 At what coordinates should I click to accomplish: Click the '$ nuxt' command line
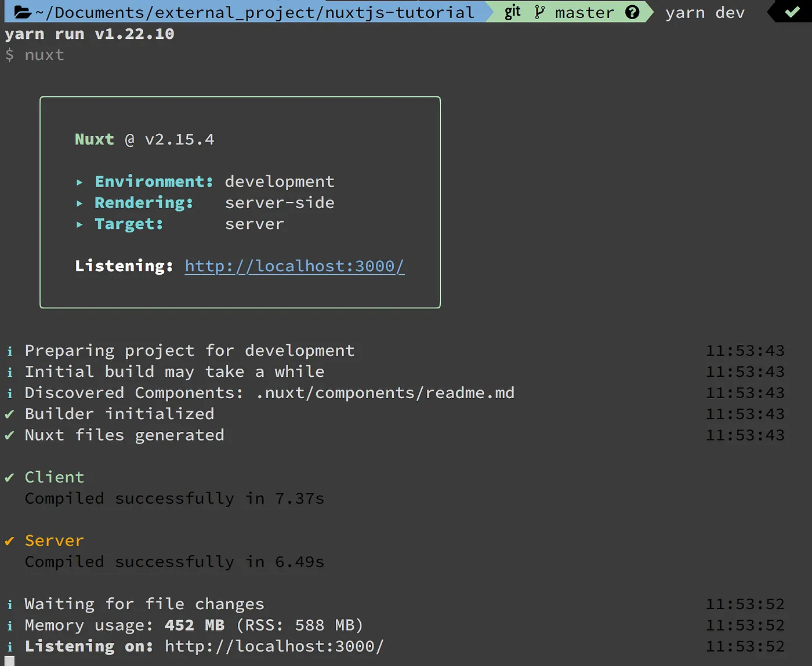[x=35, y=55]
